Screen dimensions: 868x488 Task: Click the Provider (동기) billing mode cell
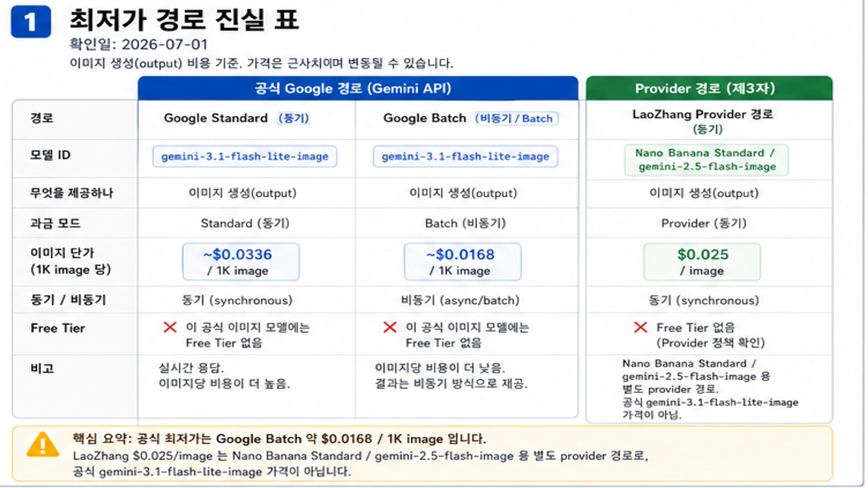point(704,223)
